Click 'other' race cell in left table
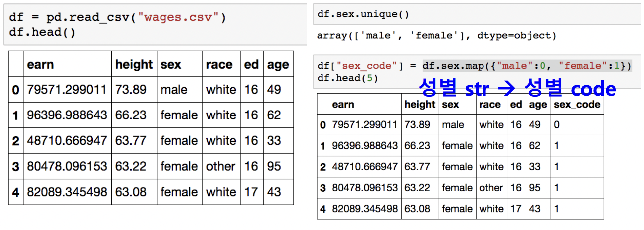This screenshot has height=230, width=644. pyautogui.click(x=220, y=166)
